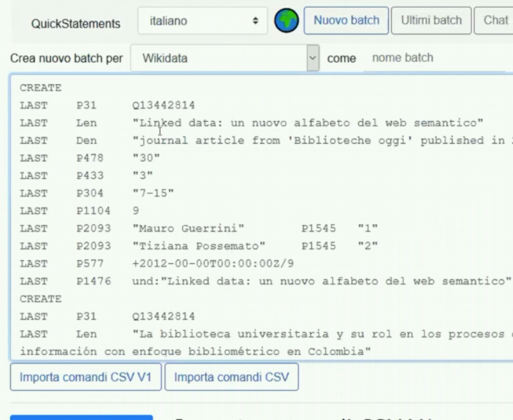Image resolution: width=513 pixels, height=420 pixels.
Task: Click the 'journal article from Biblioteche oggi' description
Action: pyautogui.click(x=322, y=140)
